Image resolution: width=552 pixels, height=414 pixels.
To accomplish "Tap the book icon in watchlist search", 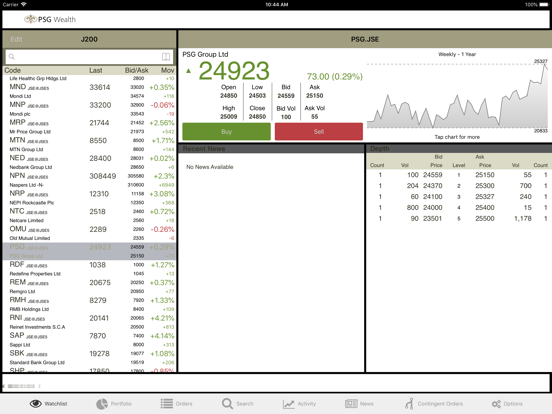I will coord(166,57).
